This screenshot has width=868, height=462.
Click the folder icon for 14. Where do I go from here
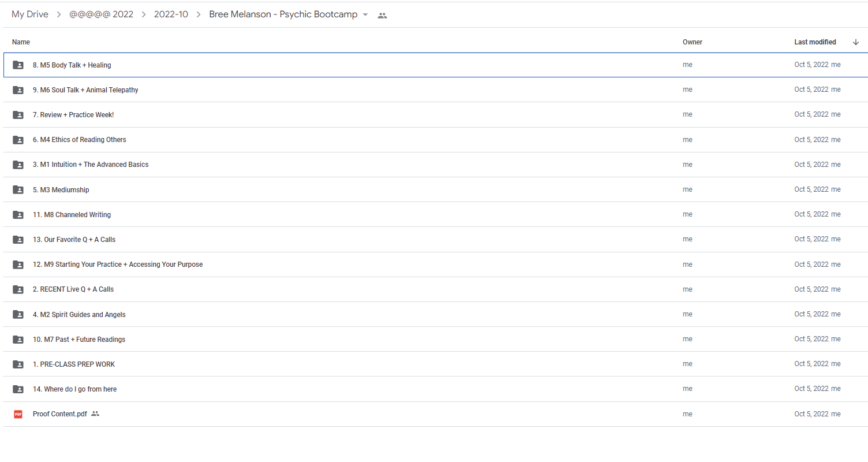point(18,389)
